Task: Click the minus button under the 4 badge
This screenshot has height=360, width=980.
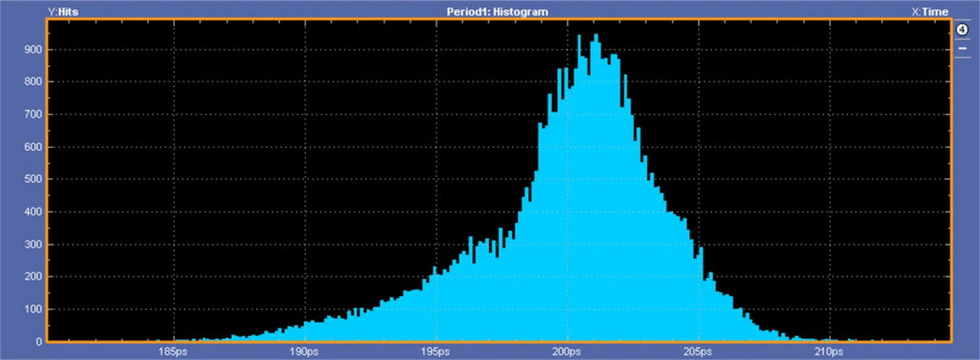Action: (962, 47)
